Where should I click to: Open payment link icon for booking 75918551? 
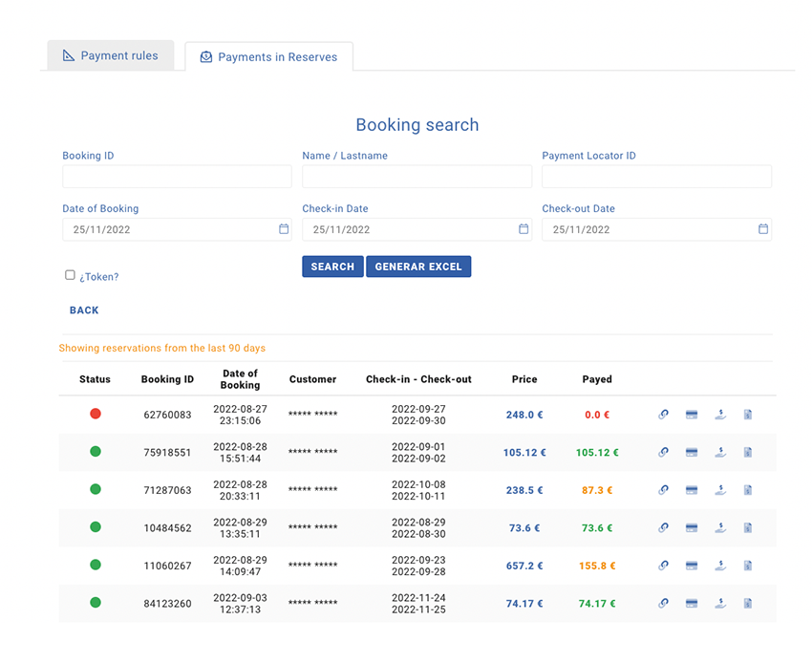(x=663, y=452)
